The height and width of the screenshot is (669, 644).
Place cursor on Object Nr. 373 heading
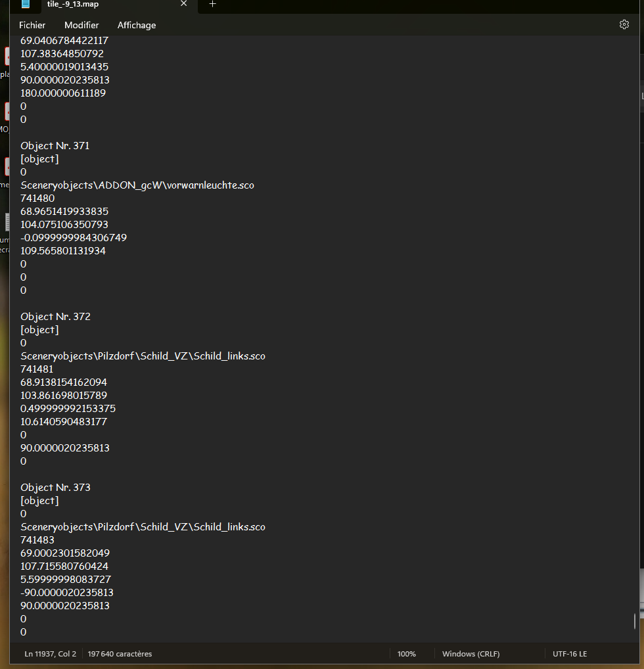pyautogui.click(x=55, y=487)
